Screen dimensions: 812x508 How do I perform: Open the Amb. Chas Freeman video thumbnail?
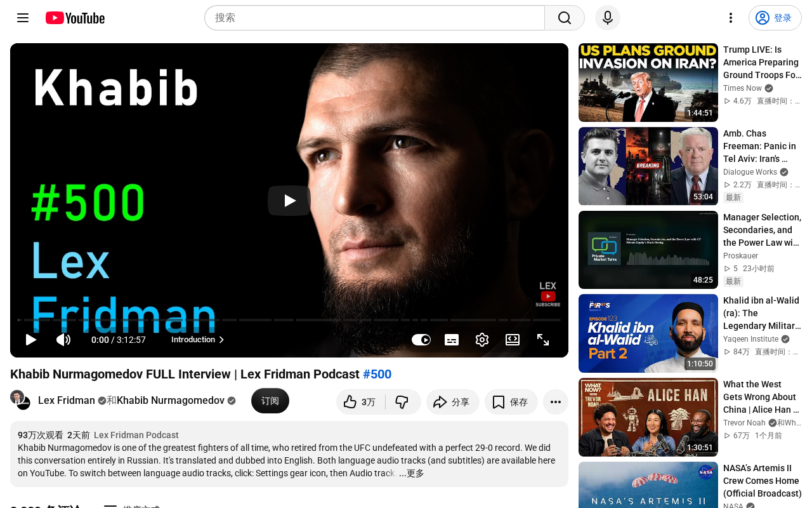648,166
